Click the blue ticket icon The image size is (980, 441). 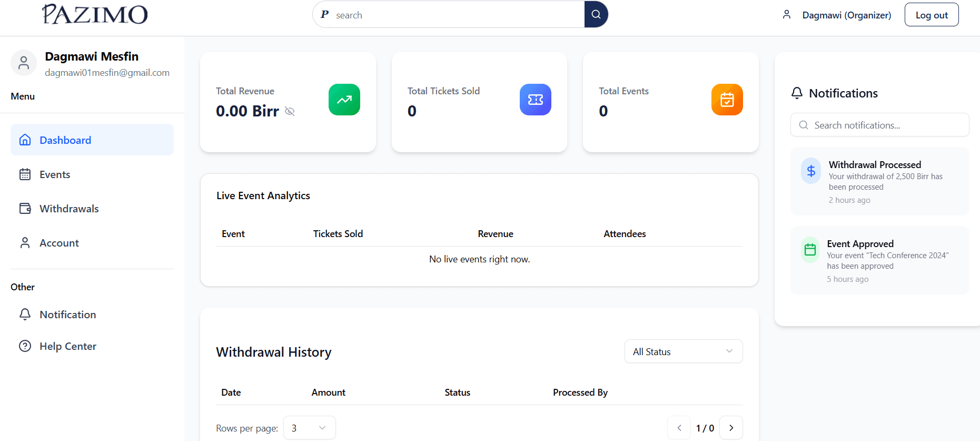tap(535, 100)
